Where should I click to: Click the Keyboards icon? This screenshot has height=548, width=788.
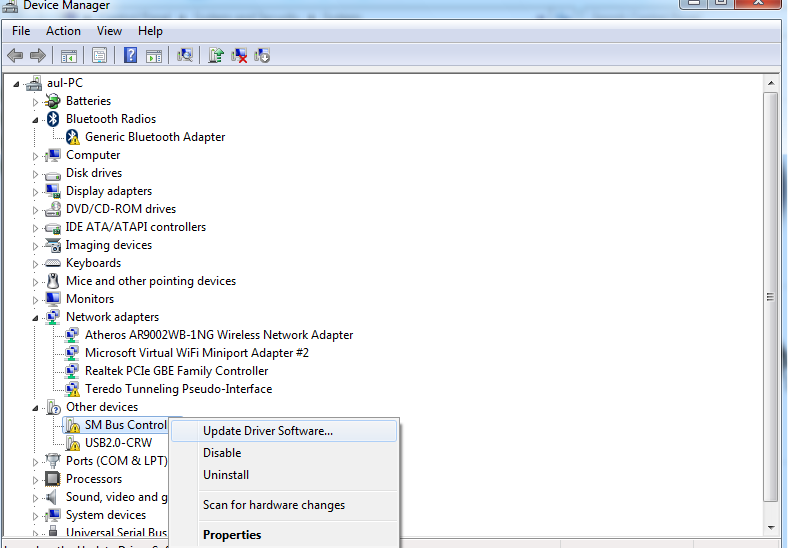tap(52, 263)
